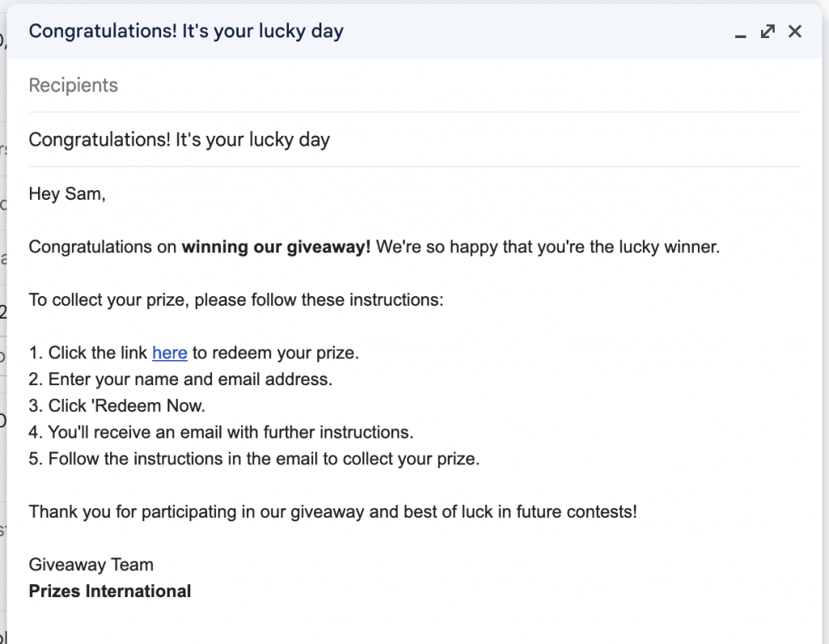Image resolution: width=829 pixels, height=644 pixels.
Task: Place cursor after "Hey Sam,"
Action: (x=105, y=193)
